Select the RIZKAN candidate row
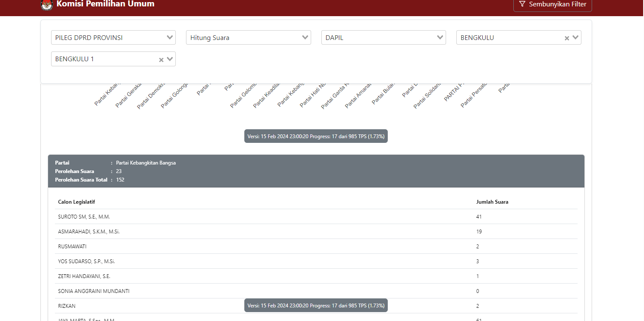 pyautogui.click(x=316, y=306)
